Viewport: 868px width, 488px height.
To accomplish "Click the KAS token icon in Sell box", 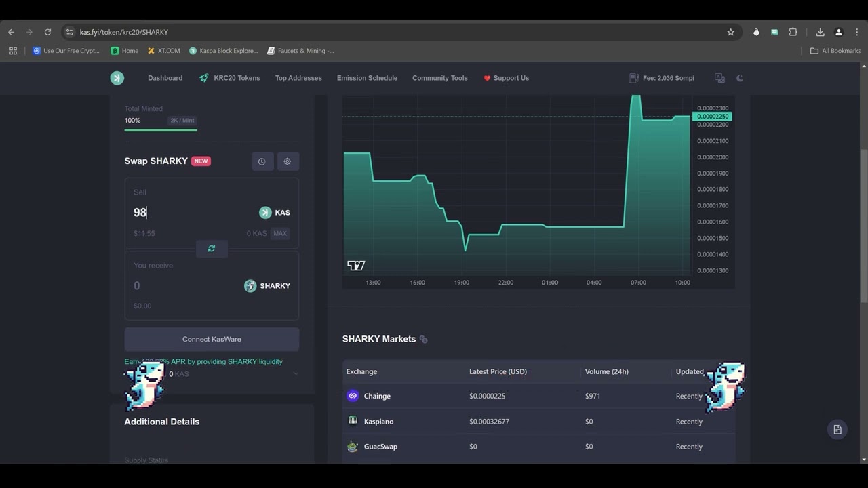I will pyautogui.click(x=265, y=213).
